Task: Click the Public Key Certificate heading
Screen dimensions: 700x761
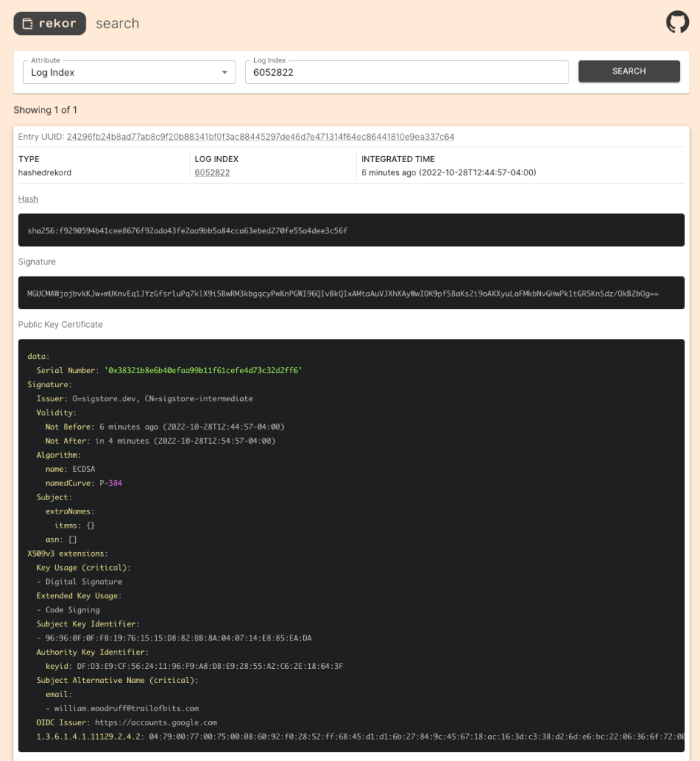Action: pyautogui.click(x=60, y=325)
